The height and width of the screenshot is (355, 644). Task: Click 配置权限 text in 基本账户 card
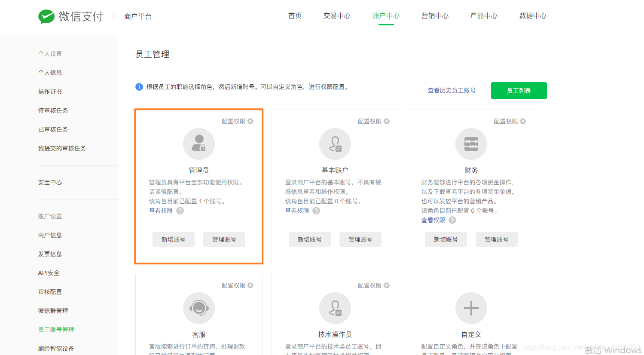point(369,121)
